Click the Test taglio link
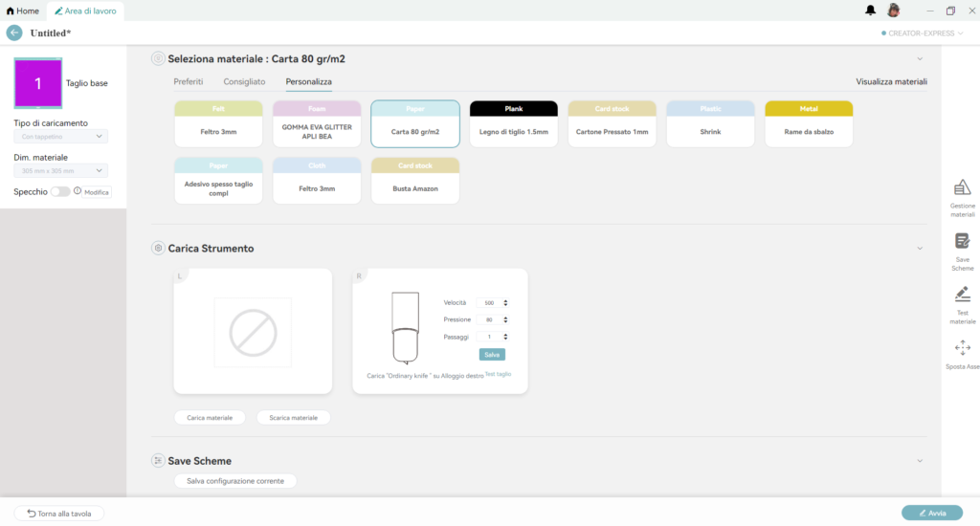980x526 pixels. (x=498, y=374)
